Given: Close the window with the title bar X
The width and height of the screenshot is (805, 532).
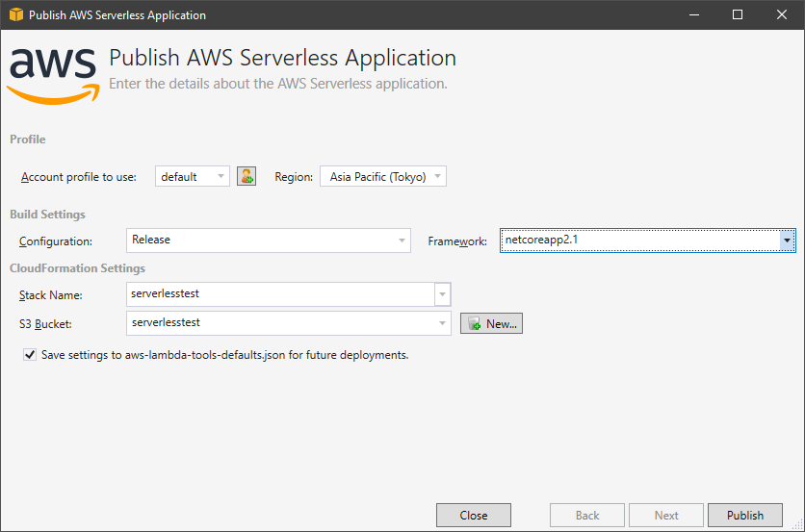Looking at the screenshot, I should click(781, 14).
